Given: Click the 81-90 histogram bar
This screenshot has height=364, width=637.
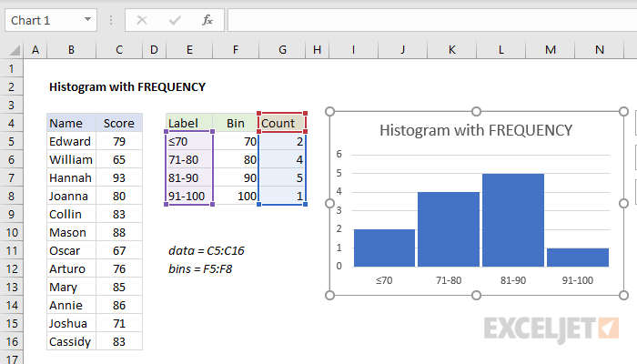Looking at the screenshot, I should click(x=513, y=220).
